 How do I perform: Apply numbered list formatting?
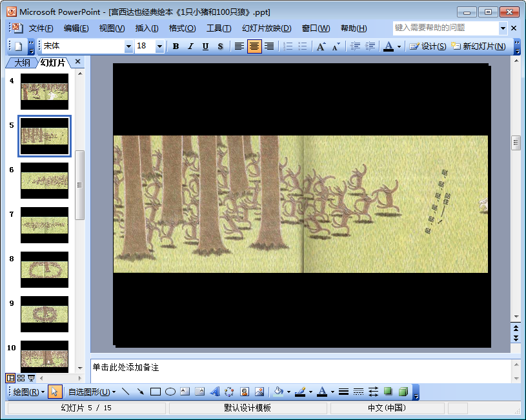point(288,46)
